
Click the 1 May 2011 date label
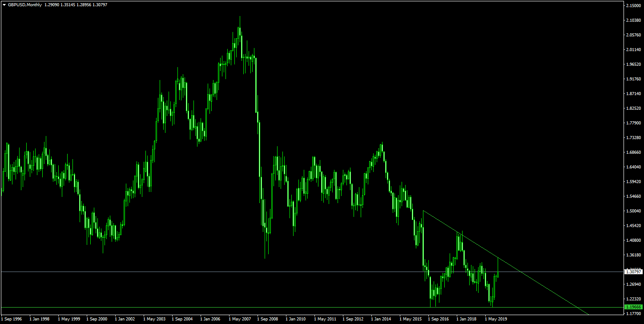(x=325, y=319)
